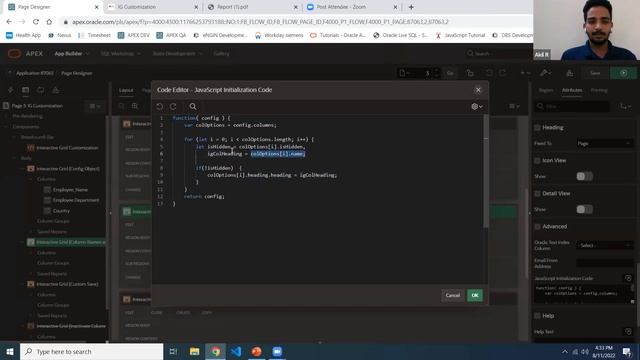This screenshot has width=640, height=360.
Task: Open the App Builder menu
Action: click(x=71, y=53)
